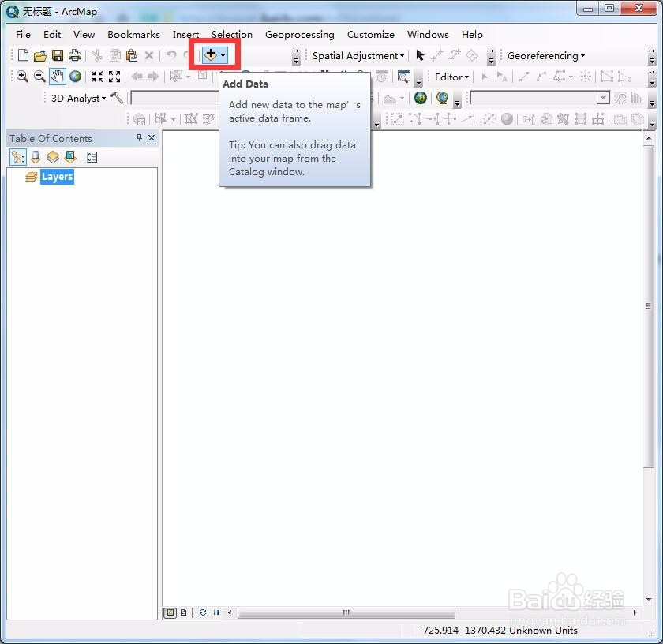Go back to previous extent

click(x=137, y=77)
